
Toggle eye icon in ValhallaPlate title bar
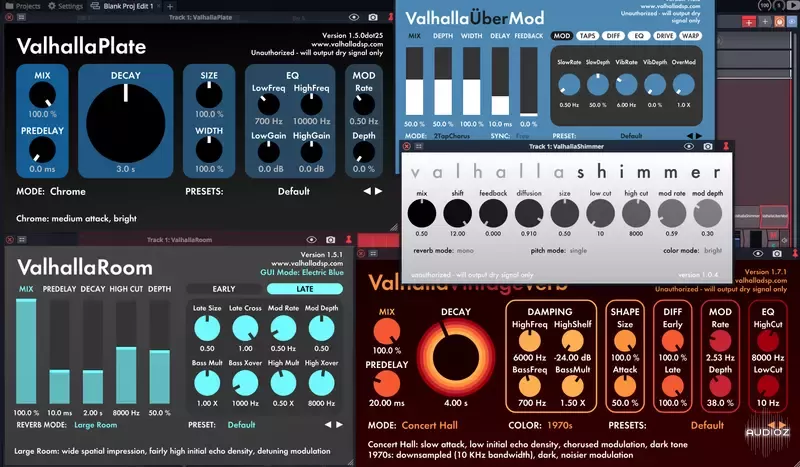click(x=354, y=17)
